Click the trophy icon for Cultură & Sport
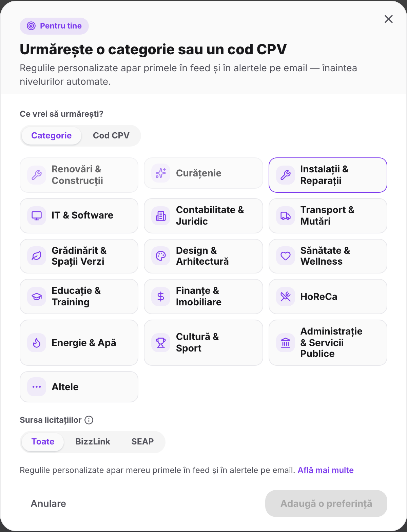 [x=161, y=343]
